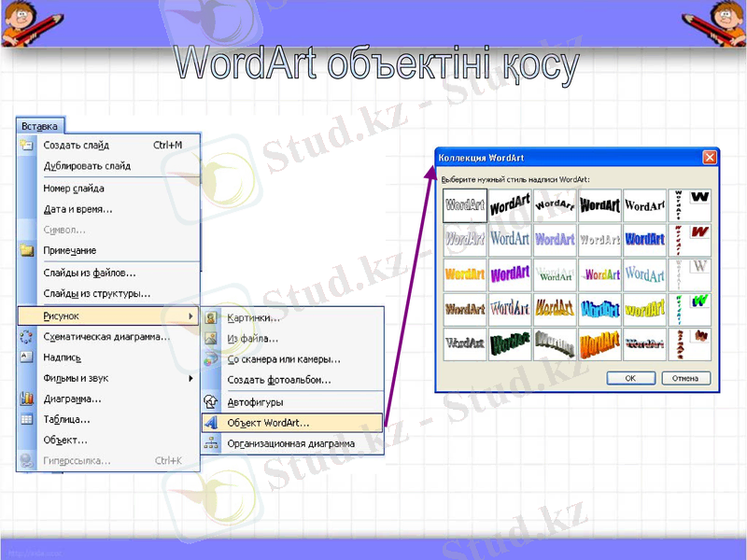
Task: Select the first plain WordArt style
Action: pyautogui.click(x=464, y=204)
